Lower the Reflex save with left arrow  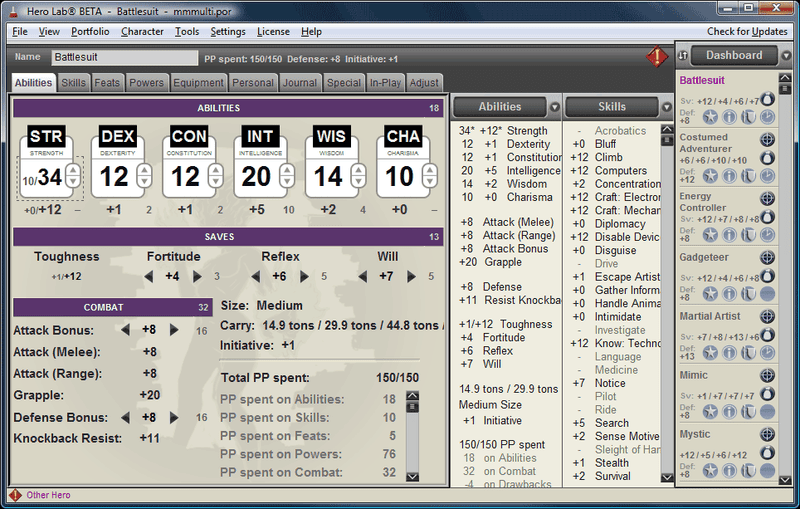point(256,276)
